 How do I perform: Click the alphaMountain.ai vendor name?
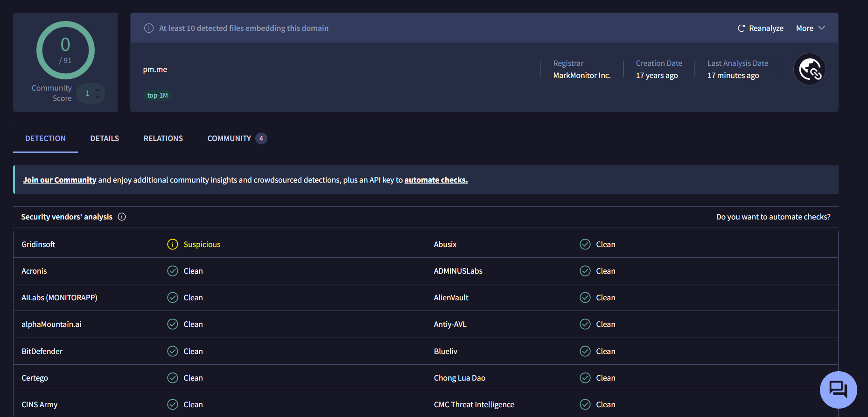(x=51, y=324)
